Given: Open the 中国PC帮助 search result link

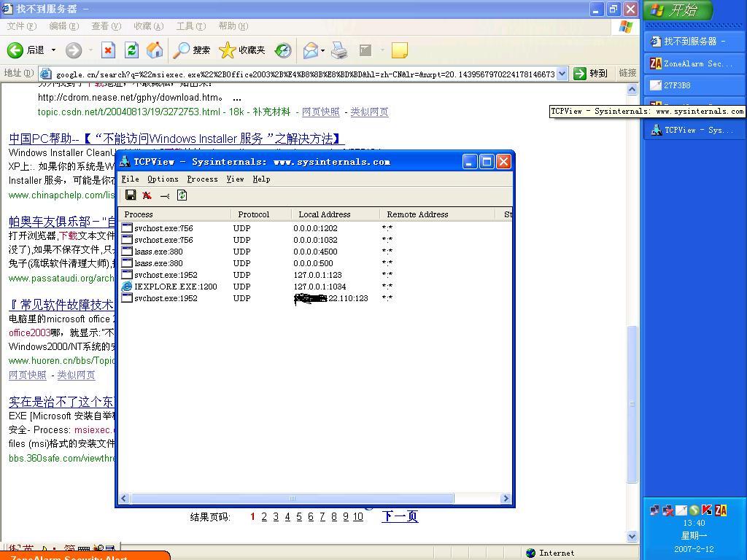Looking at the screenshot, I should (177, 139).
